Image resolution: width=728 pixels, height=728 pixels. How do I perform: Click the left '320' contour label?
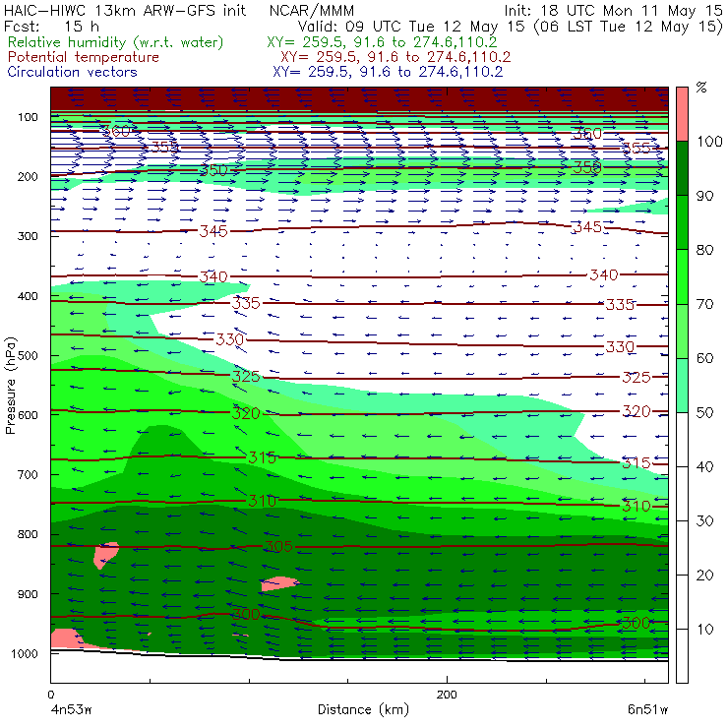[246, 413]
